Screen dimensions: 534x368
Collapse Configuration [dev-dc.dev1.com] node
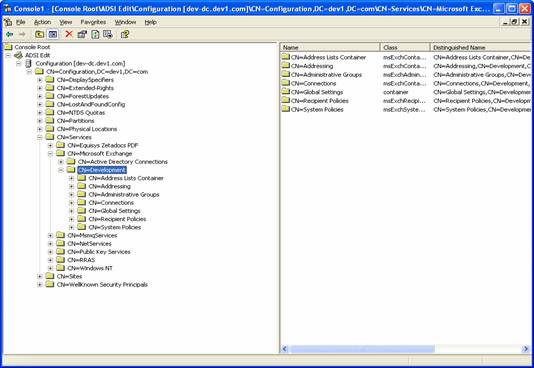coord(19,63)
